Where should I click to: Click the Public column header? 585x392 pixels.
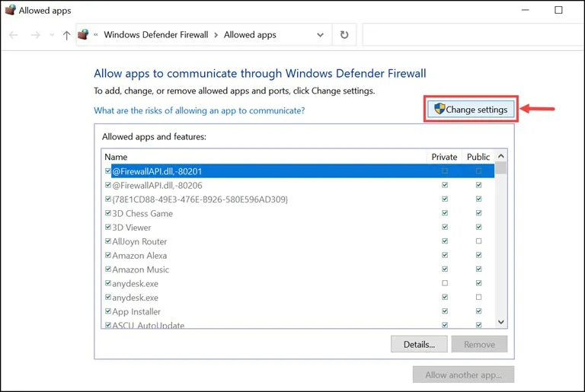(x=478, y=157)
